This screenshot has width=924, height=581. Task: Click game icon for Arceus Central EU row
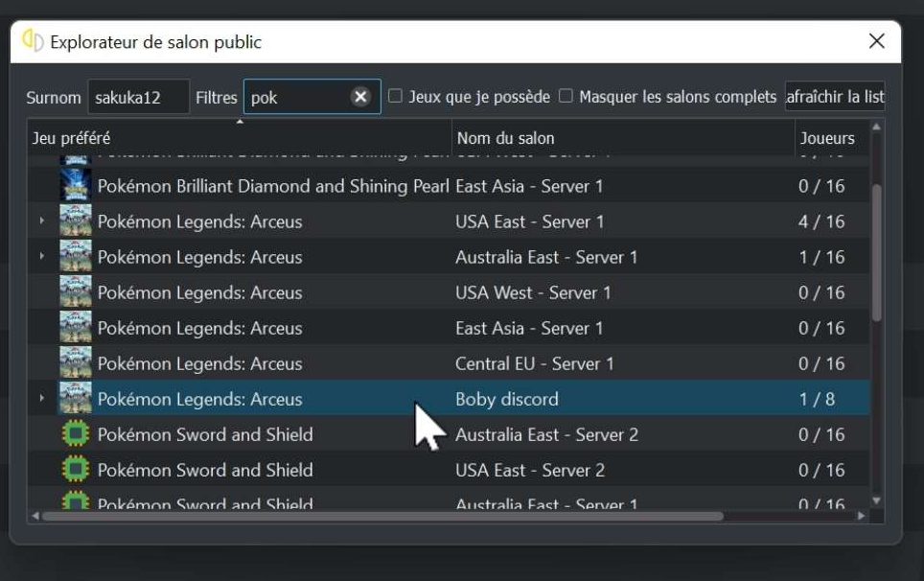point(76,363)
